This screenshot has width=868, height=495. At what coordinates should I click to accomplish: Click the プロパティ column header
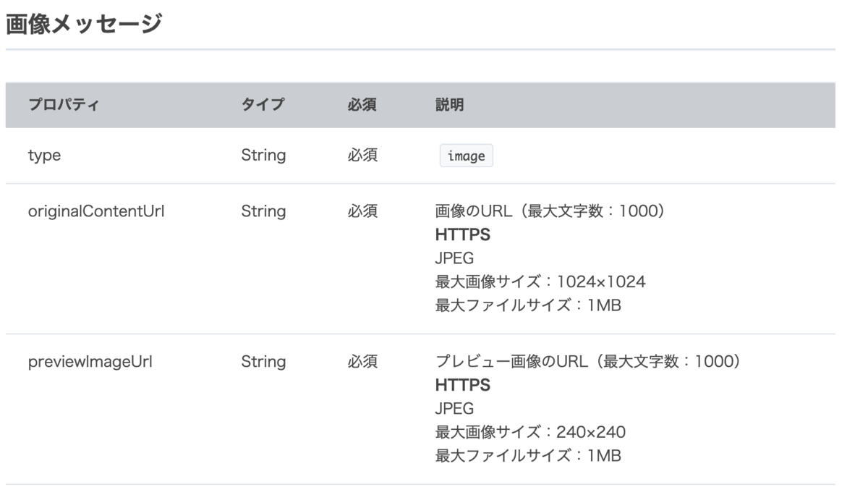(x=63, y=105)
